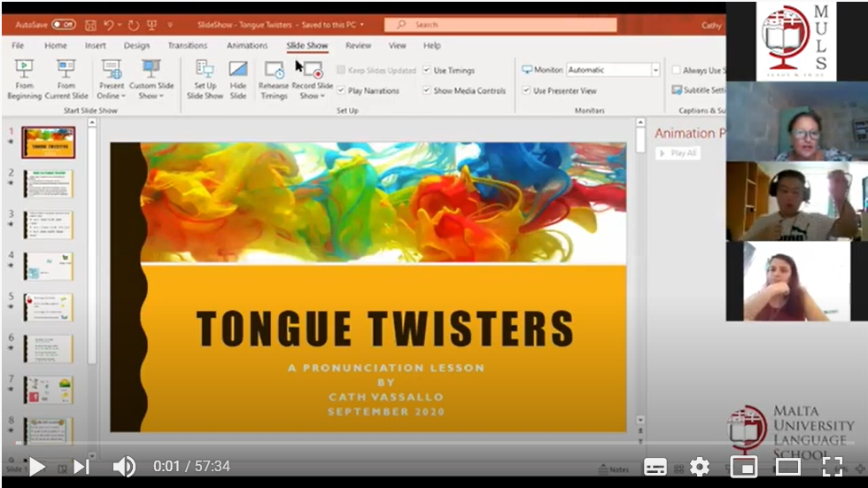Open Custom Slide Show menu
Screen dimensions: 868x488
tap(151, 80)
